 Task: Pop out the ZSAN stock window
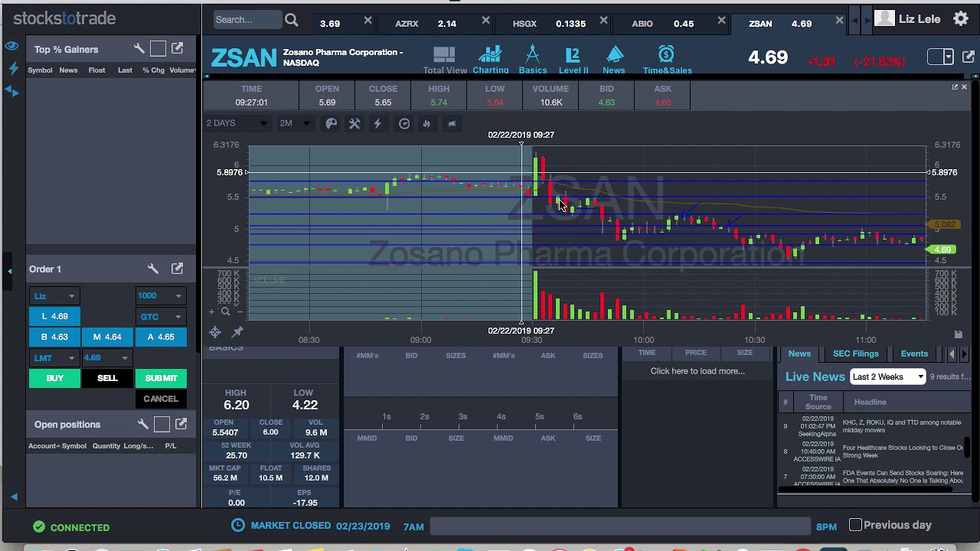968,57
